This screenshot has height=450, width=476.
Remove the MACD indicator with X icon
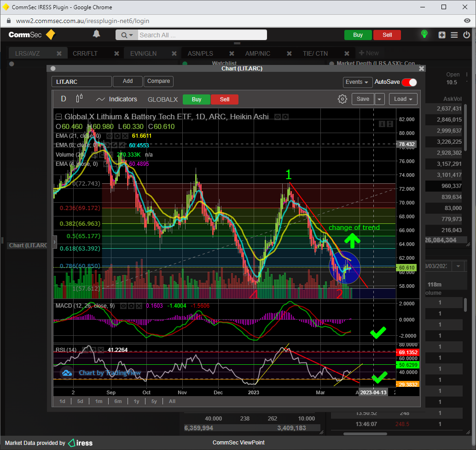click(x=138, y=306)
